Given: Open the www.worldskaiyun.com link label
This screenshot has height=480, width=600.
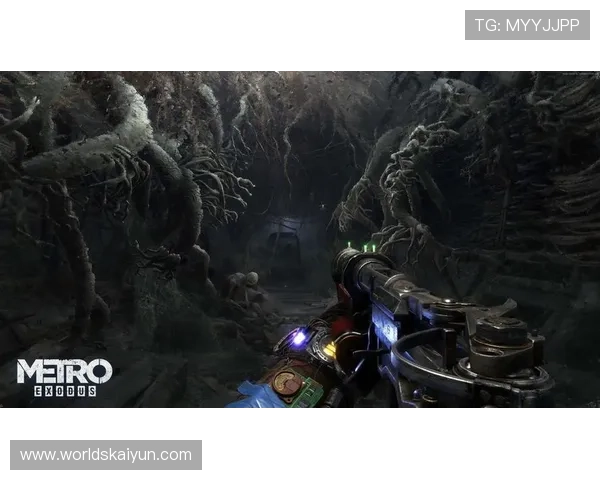Looking at the screenshot, I should pyautogui.click(x=106, y=455).
